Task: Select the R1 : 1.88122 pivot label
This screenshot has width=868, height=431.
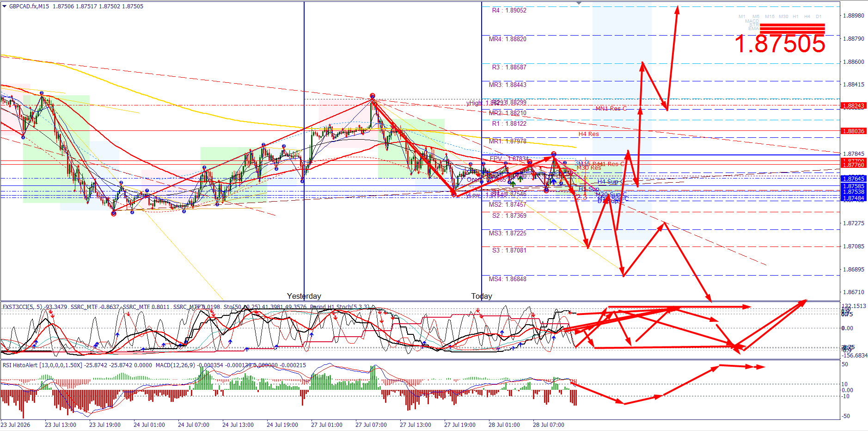Action: point(509,123)
